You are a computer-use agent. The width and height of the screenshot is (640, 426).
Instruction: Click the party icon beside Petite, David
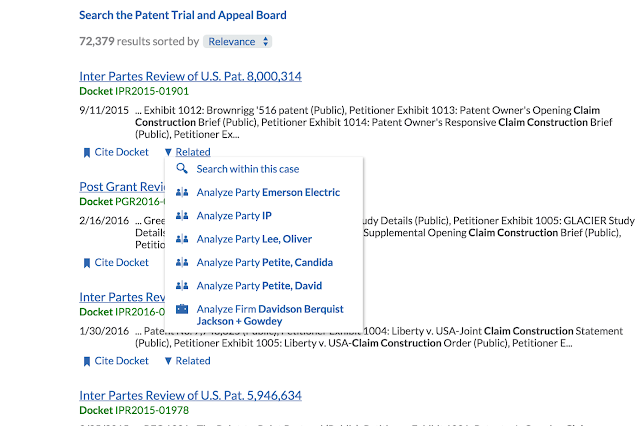click(x=182, y=285)
